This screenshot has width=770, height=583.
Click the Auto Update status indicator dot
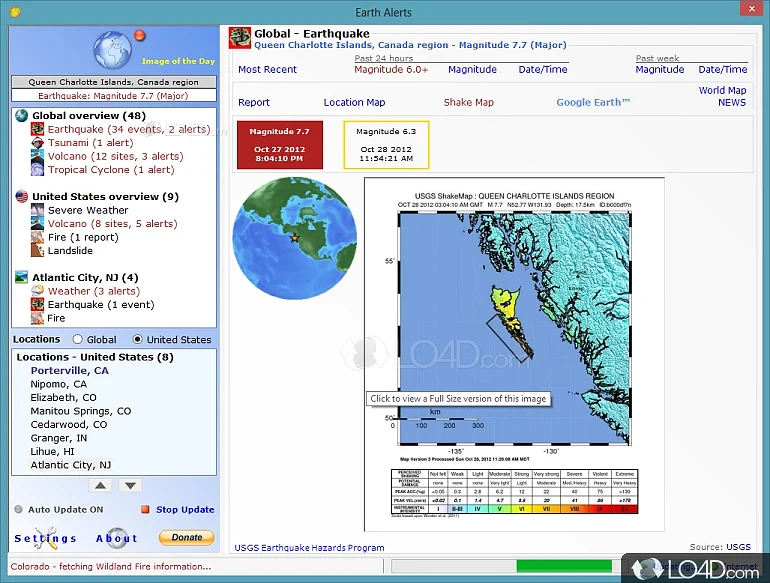[x=19, y=509]
